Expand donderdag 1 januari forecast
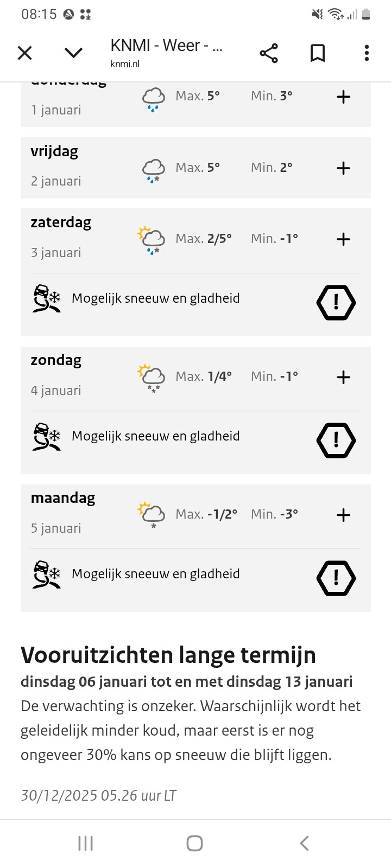The height and width of the screenshot is (868, 391). pyautogui.click(x=343, y=97)
